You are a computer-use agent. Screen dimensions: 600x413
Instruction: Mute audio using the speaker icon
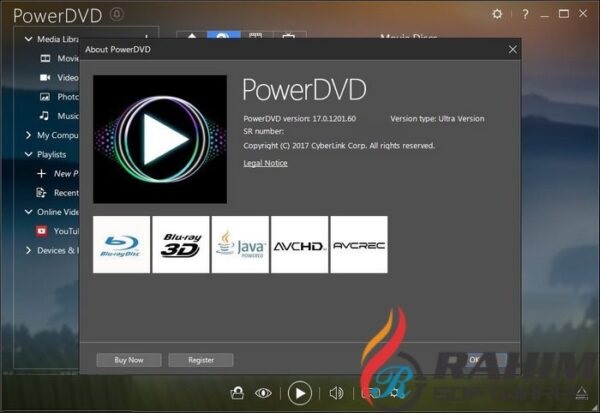click(x=336, y=393)
